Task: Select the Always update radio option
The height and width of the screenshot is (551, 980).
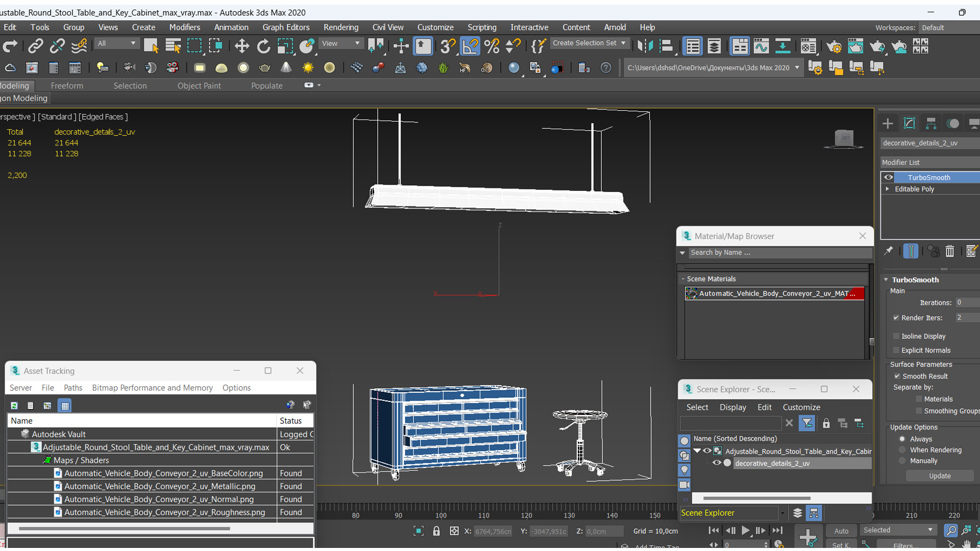Action: click(x=902, y=439)
